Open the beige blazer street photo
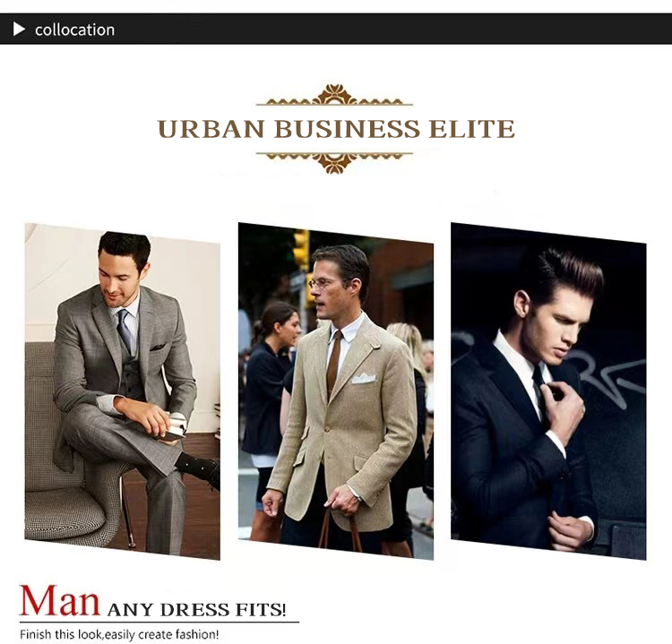672x644 pixels. (x=336, y=391)
